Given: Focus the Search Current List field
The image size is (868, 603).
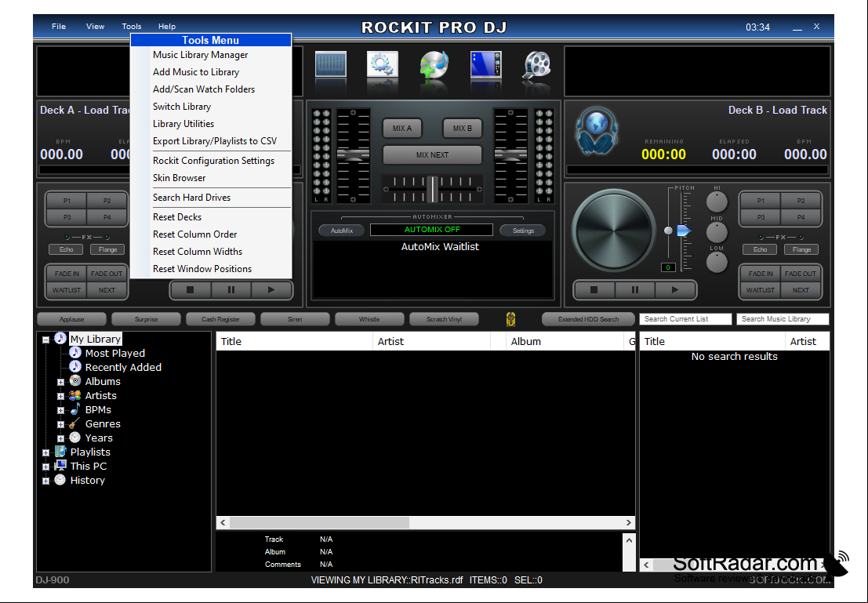Looking at the screenshot, I should (x=685, y=319).
